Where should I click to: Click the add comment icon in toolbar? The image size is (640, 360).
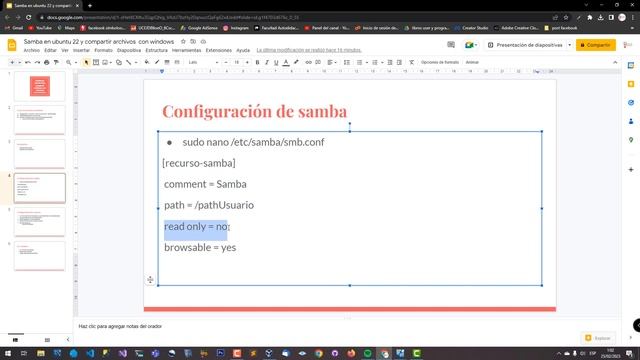point(318,62)
